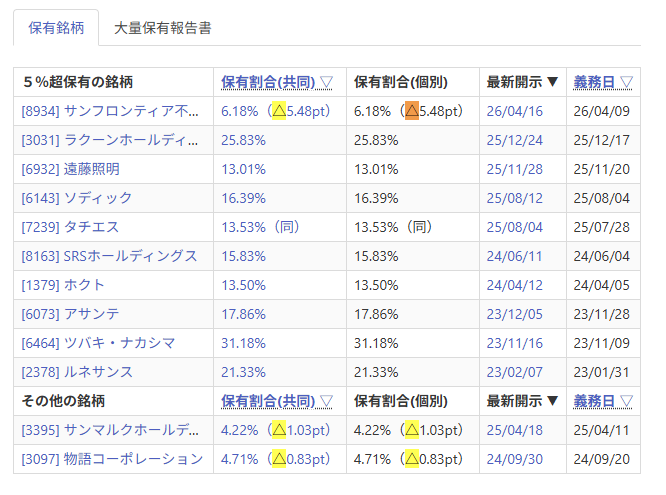Click the blue 4.71% (△0.83pt) joint holding
Screen dimensions: 666x495
[276, 459]
